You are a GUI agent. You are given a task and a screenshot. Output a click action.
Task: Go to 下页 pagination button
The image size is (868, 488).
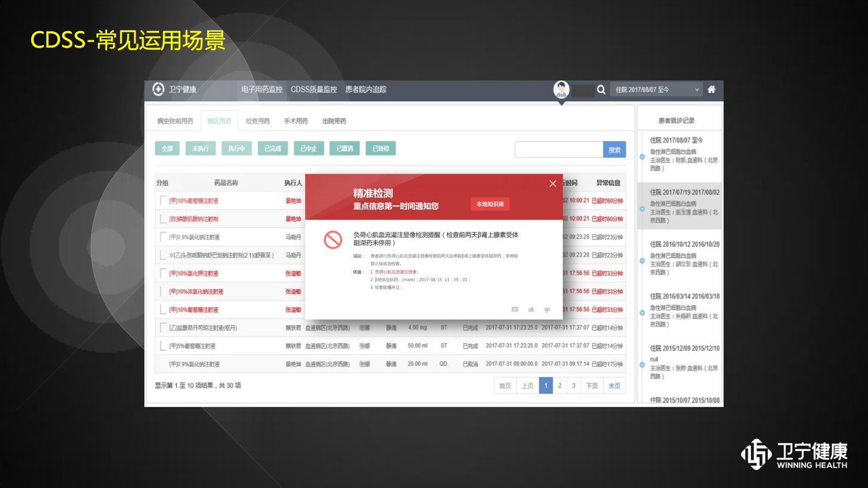pyautogui.click(x=592, y=386)
